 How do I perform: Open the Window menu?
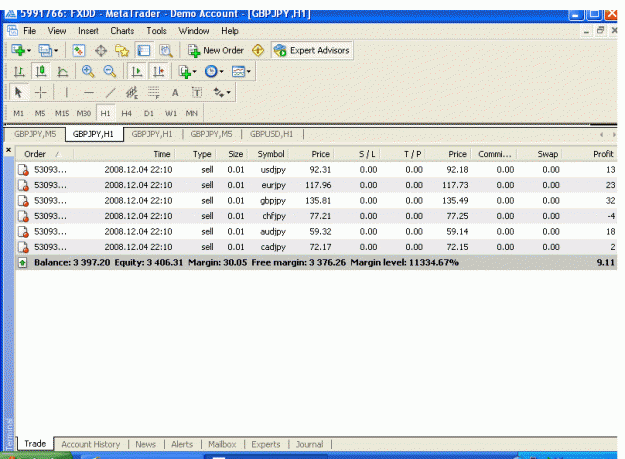point(194,31)
